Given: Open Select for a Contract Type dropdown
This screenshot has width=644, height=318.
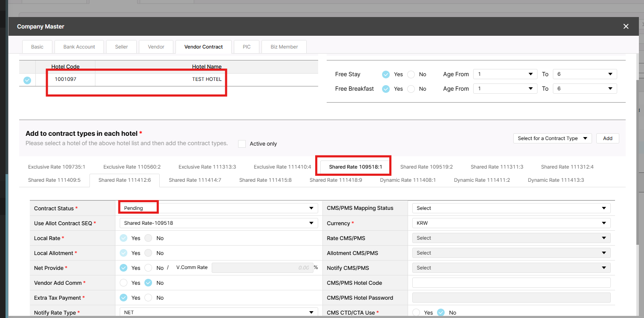Looking at the screenshot, I should point(552,138).
